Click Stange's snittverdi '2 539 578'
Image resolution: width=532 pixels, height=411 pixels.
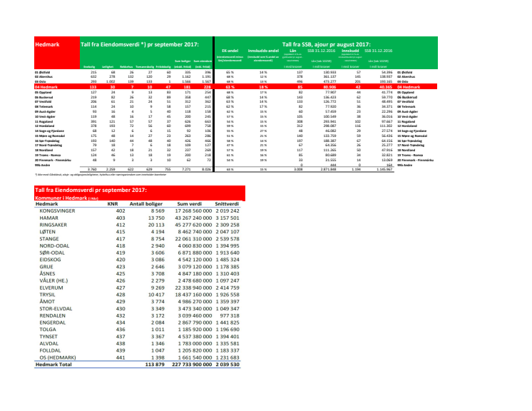coord(227,239)
